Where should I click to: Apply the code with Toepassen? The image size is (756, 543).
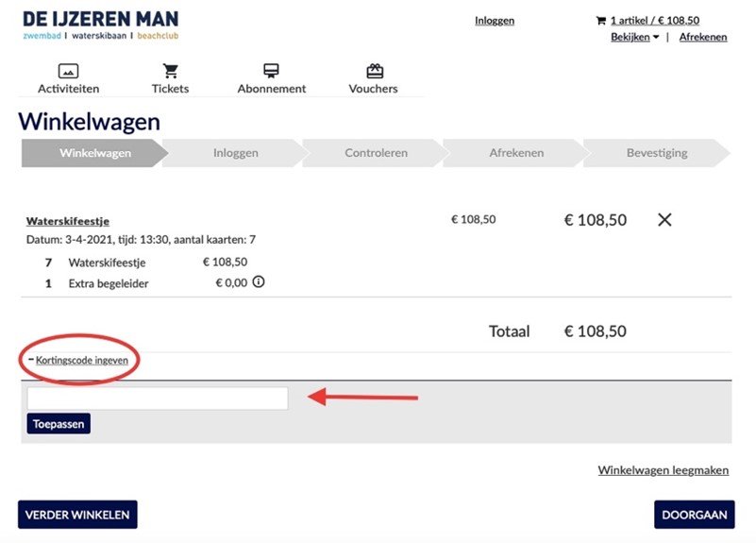[x=59, y=423]
